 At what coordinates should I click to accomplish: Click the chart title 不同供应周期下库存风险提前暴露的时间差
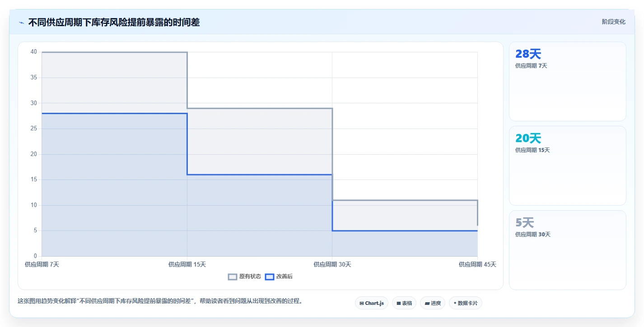pos(114,22)
